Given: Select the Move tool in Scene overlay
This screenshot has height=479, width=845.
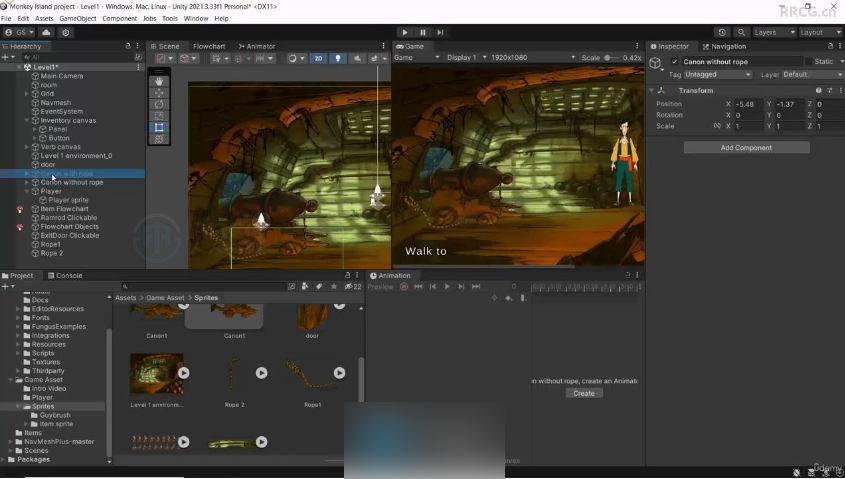Looking at the screenshot, I should click(x=159, y=93).
